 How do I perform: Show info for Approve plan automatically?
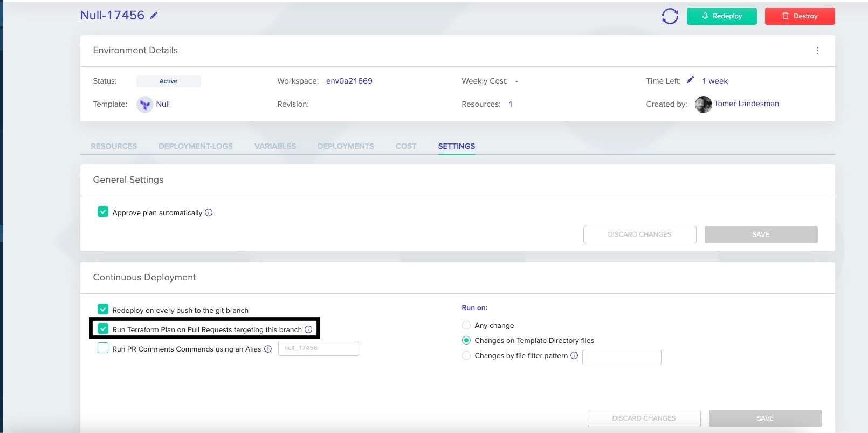(209, 212)
